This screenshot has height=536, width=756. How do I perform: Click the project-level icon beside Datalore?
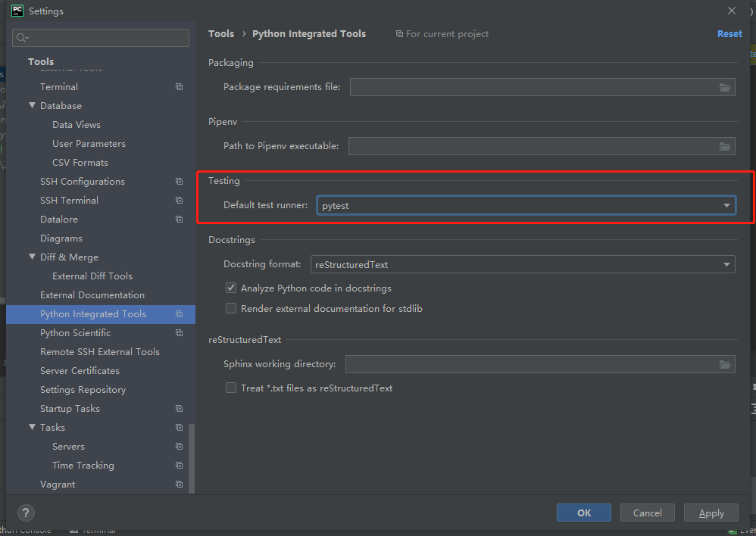click(x=179, y=220)
